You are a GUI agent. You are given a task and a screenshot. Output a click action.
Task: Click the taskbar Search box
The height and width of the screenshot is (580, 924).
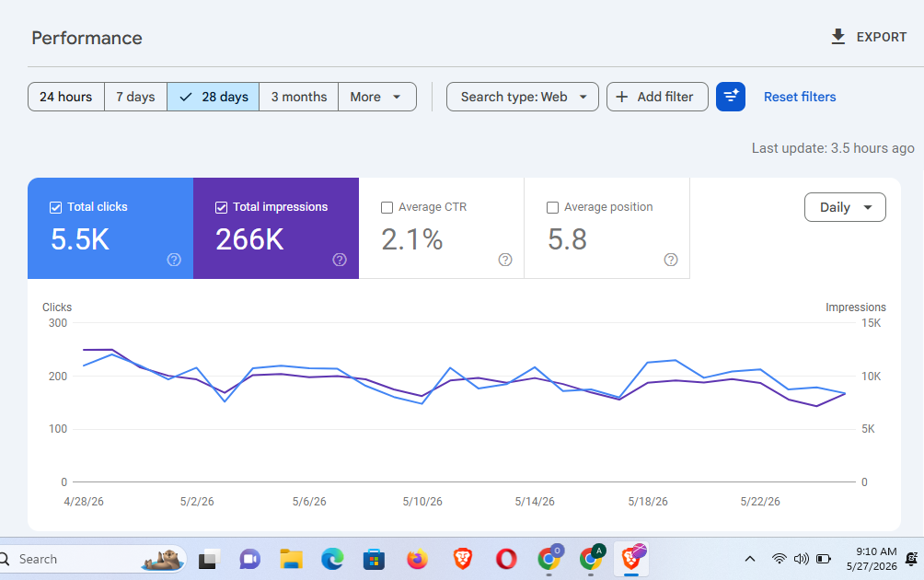click(91, 559)
